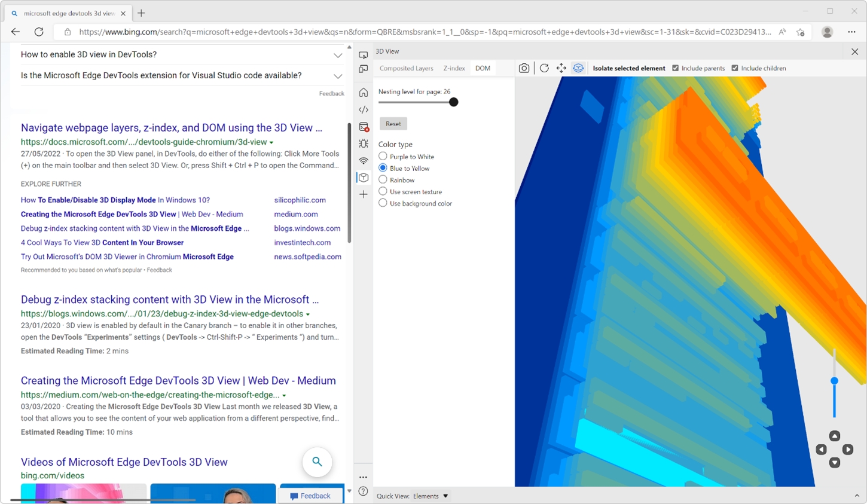Reload the Bing page
Viewport: 867px width, 504px height.
39,32
